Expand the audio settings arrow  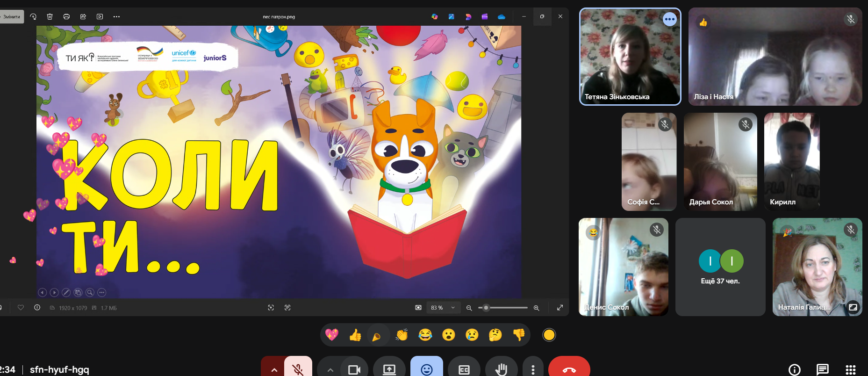pos(274,369)
